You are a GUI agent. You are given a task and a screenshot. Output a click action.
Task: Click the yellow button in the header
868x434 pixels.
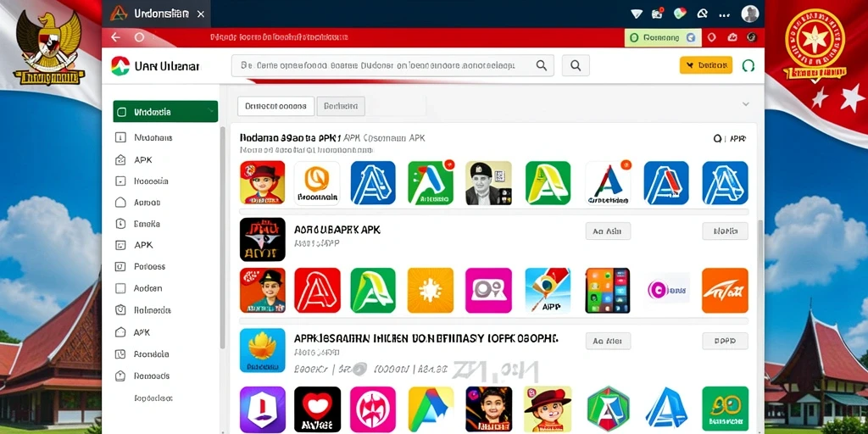pos(706,65)
